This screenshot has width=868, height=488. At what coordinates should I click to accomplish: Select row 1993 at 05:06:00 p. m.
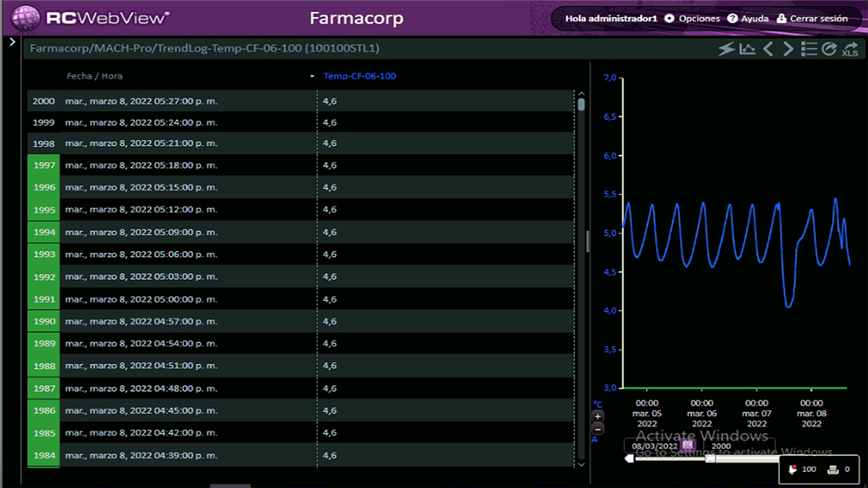[301, 254]
